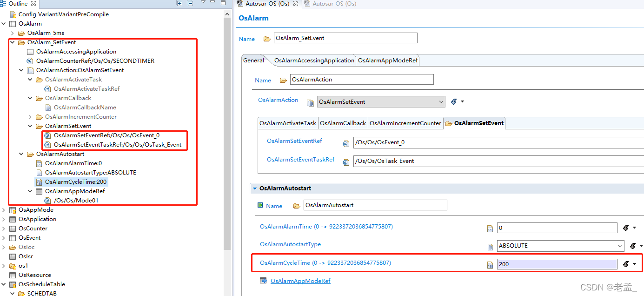The image size is (644, 296).
Task: Select the General tab
Action: (x=253, y=60)
